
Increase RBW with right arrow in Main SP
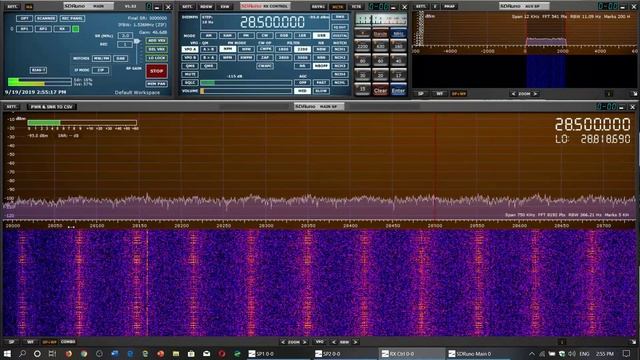(355, 342)
